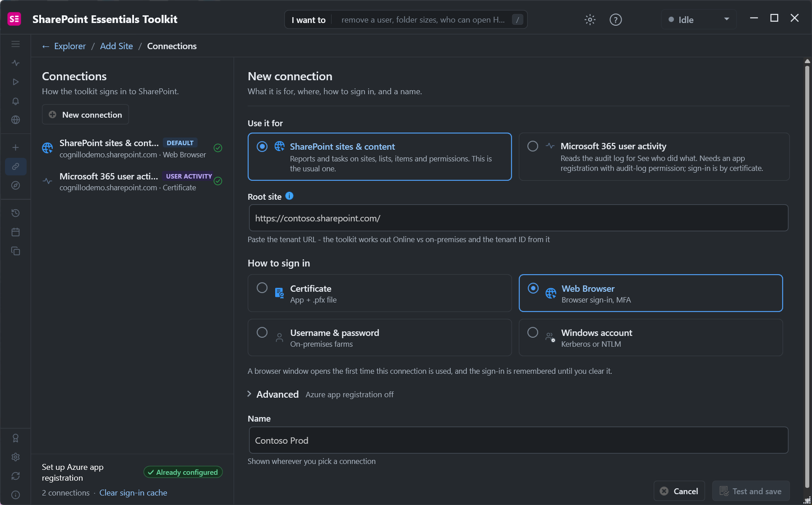Image resolution: width=812 pixels, height=505 pixels.
Task: Click Clear sign-in cache link
Action: (133, 493)
